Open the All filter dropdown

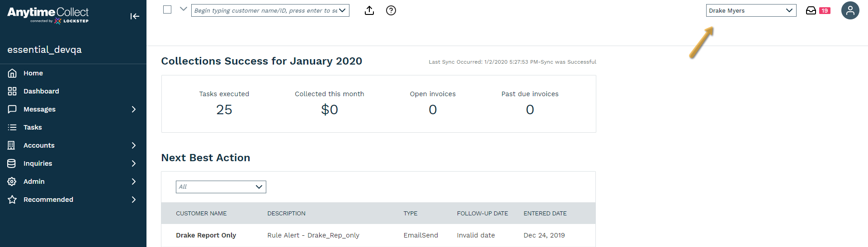[x=221, y=187]
